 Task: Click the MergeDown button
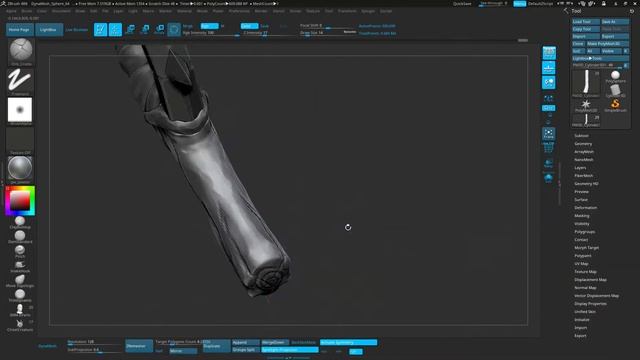[274, 342]
